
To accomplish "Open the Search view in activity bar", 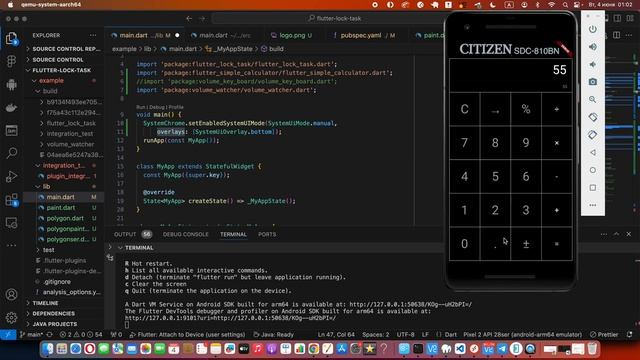I will click(11, 153).
